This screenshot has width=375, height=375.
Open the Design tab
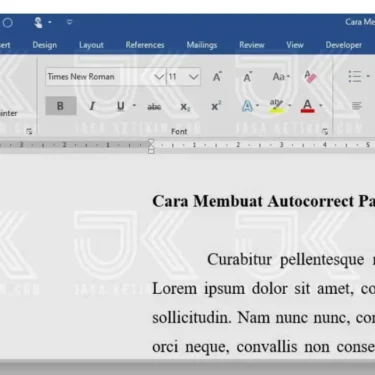[x=45, y=45]
